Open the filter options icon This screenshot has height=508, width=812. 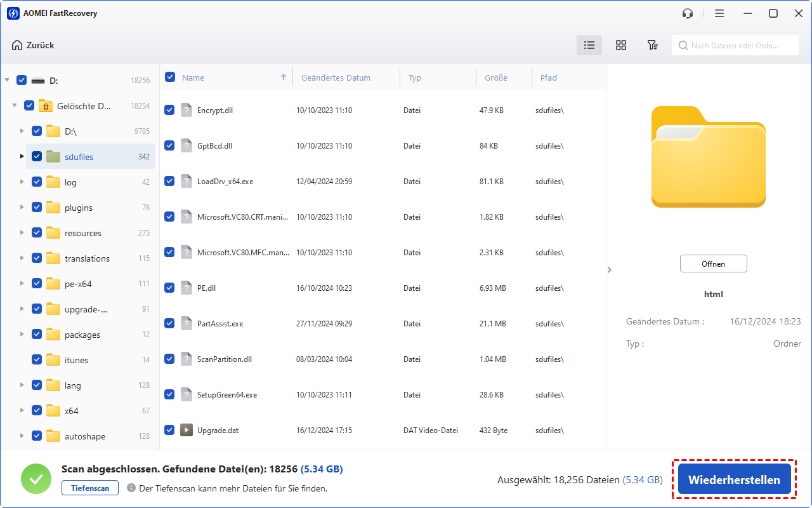(652, 45)
